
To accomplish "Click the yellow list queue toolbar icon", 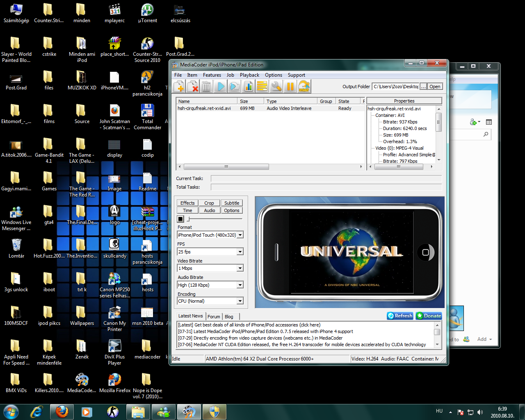I will tap(262, 86).
